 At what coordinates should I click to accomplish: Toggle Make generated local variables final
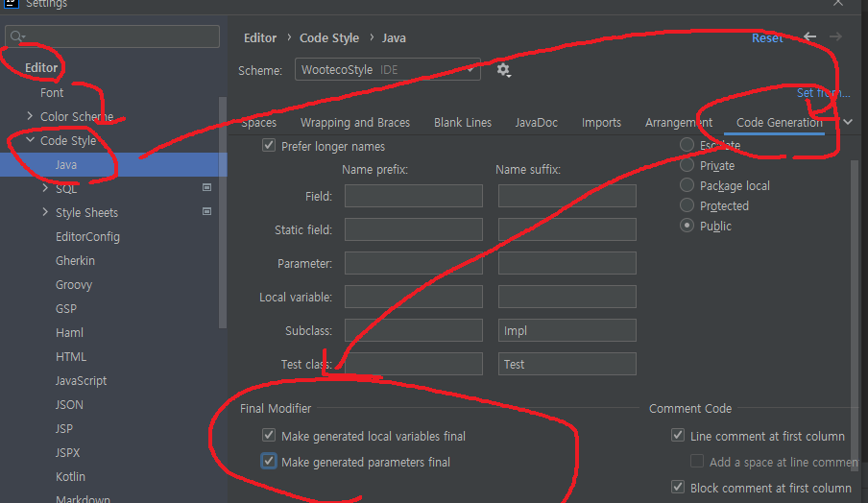269,436
